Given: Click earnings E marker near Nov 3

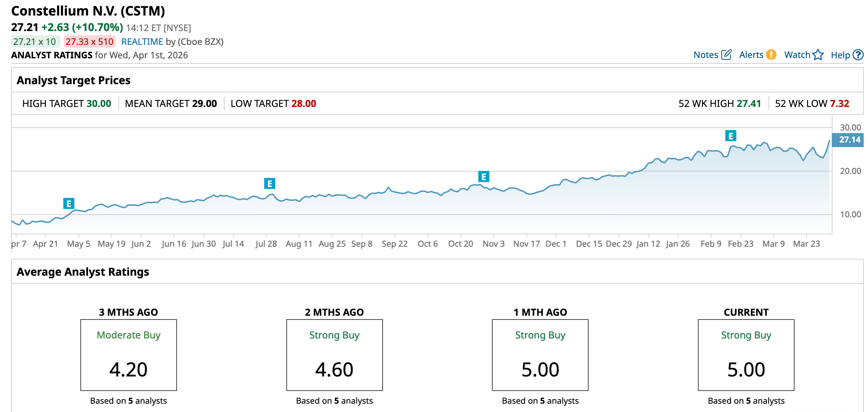Looking at the screenshot, I should click(x=484, y=177).
